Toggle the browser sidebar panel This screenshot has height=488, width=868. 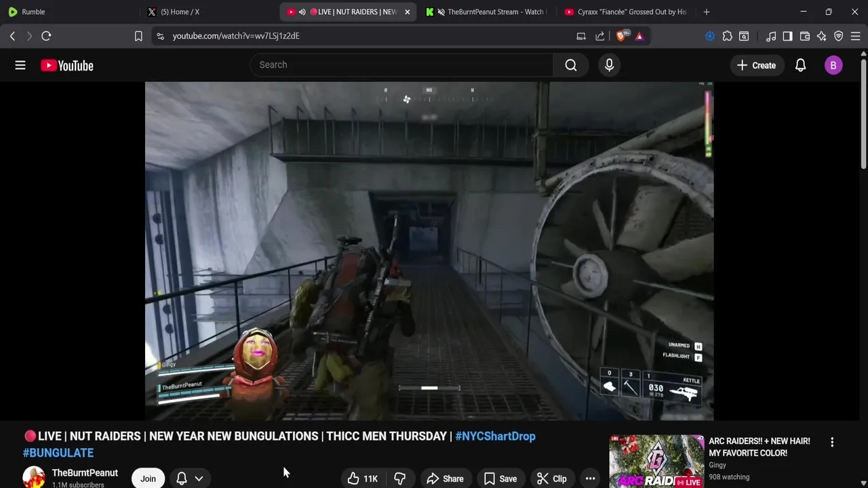click(x=787, y=36)
